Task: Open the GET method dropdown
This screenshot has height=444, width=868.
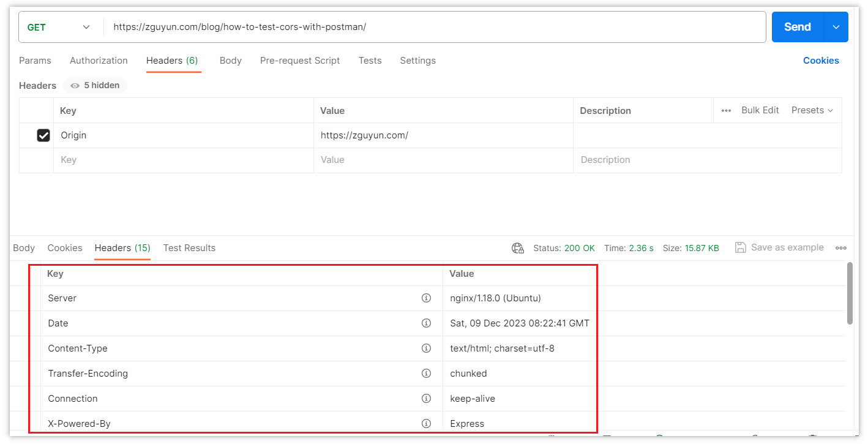Action: pyautogui.click(x=59, y=27)
